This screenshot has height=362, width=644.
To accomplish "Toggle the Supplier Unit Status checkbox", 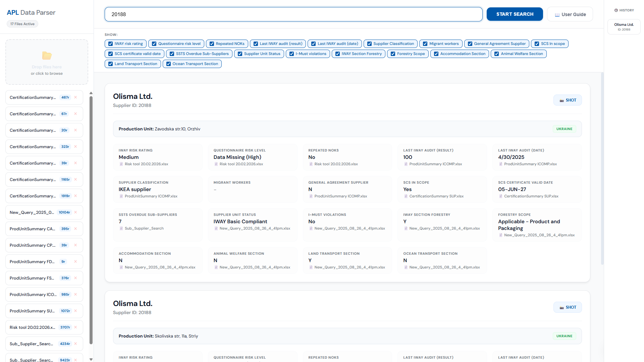I will tap(240, 54).
